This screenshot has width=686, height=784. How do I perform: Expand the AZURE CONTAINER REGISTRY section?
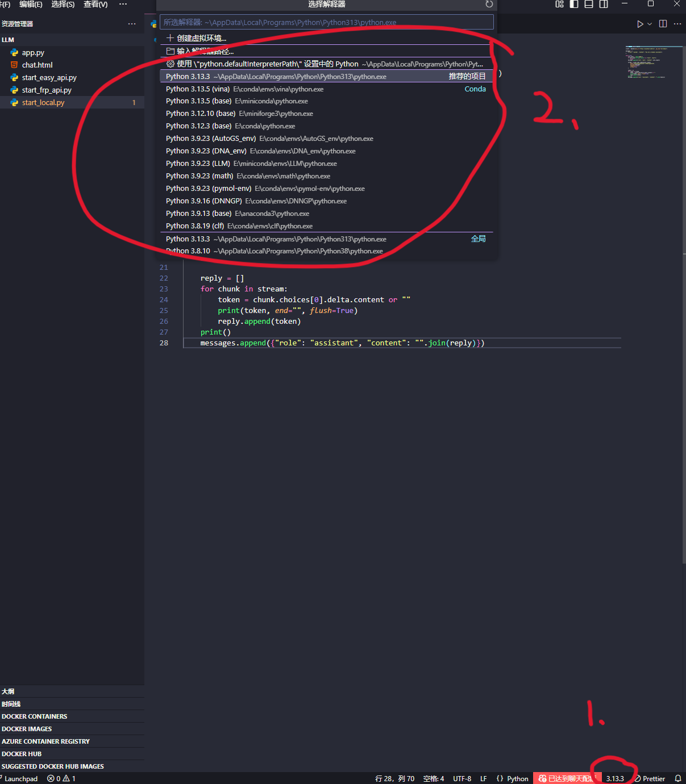click(72, 741)
